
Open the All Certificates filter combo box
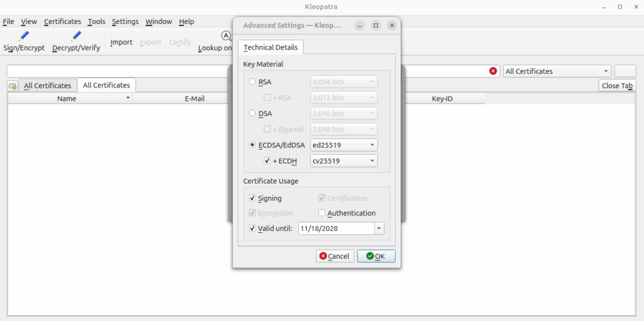coord(557,71)
